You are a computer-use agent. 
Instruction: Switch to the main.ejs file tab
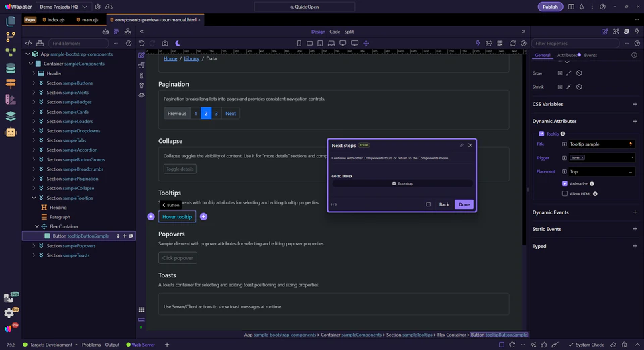tap(87, 19)
